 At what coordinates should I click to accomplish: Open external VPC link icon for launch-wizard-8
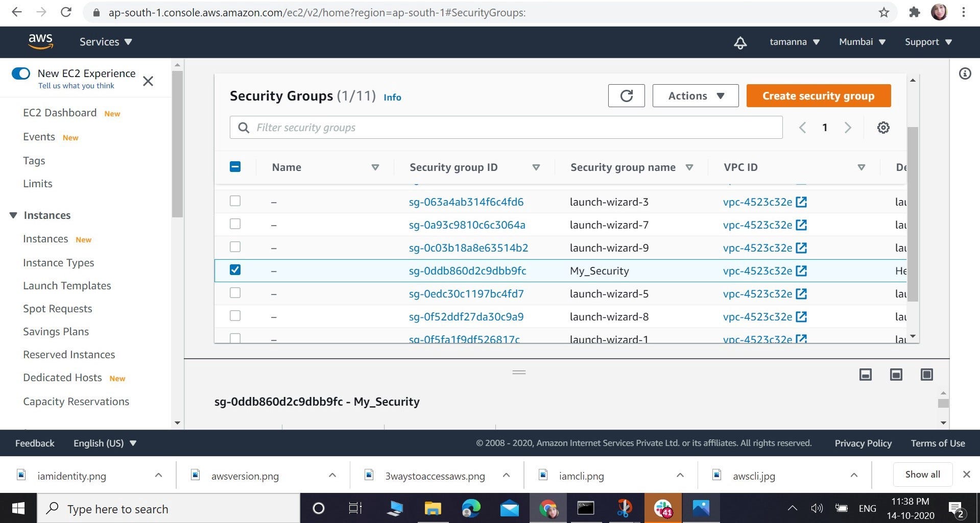pyautogui.click(x=801, y=317)
